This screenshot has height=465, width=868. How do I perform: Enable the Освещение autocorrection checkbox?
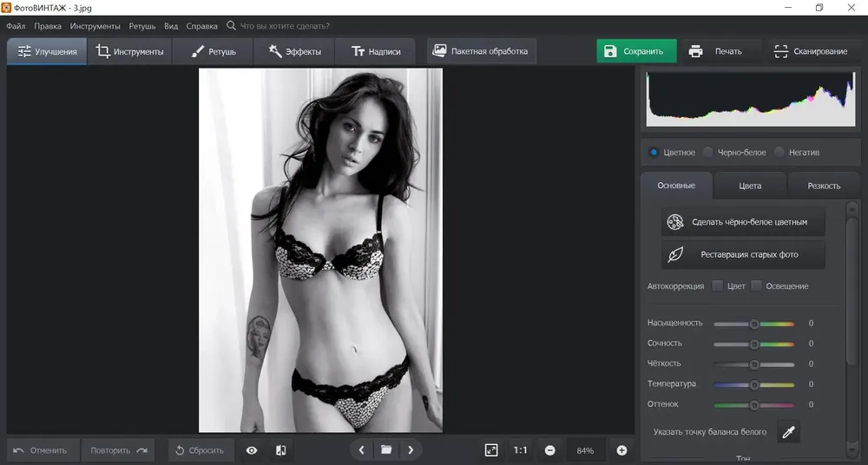756,286
